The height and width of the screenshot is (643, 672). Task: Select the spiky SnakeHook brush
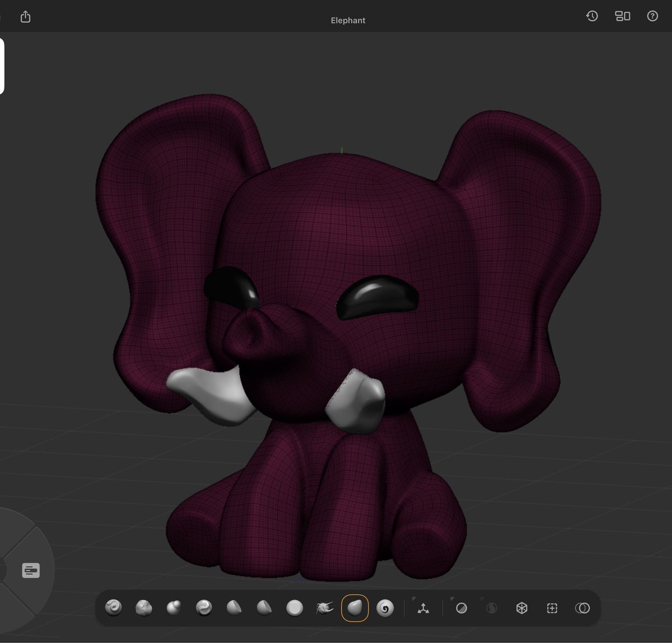point(325,608)
